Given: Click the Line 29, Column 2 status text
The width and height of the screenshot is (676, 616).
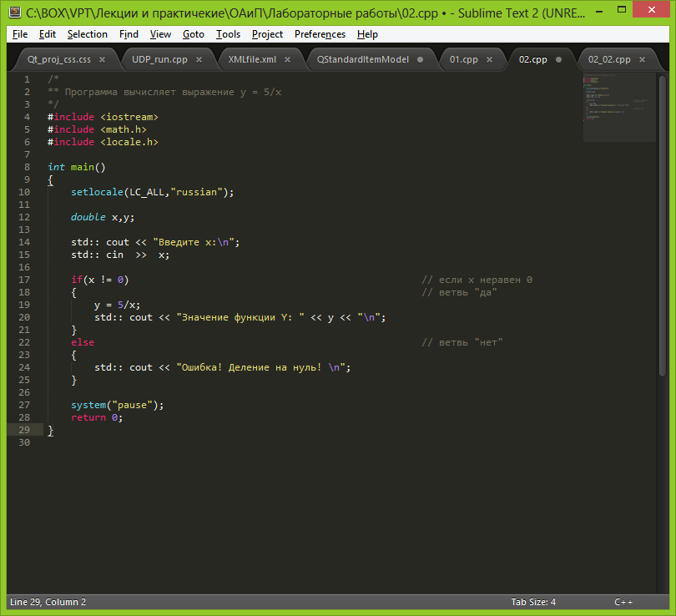Looking at the screenshot, I should point(48,602).
